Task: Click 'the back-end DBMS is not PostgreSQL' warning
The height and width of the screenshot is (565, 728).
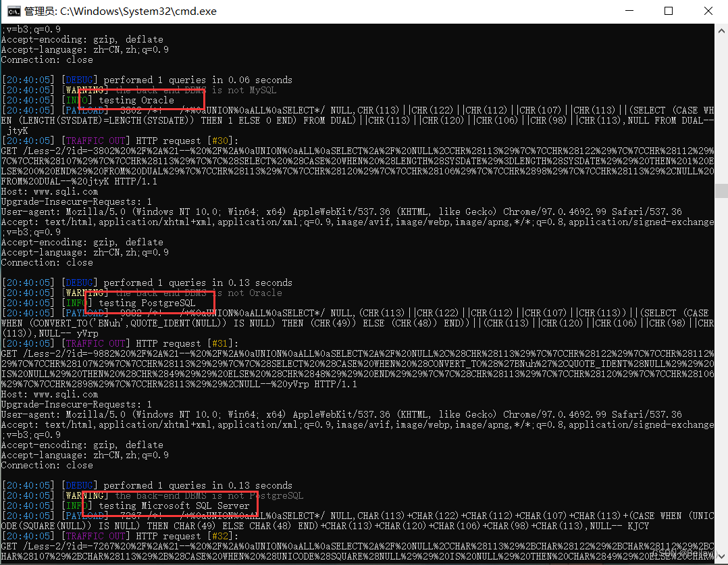Action: coord(209,495)
